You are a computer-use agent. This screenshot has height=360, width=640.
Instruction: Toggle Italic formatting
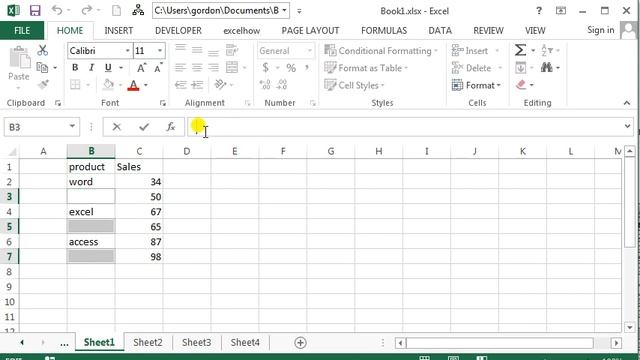[x=91, y=68]
